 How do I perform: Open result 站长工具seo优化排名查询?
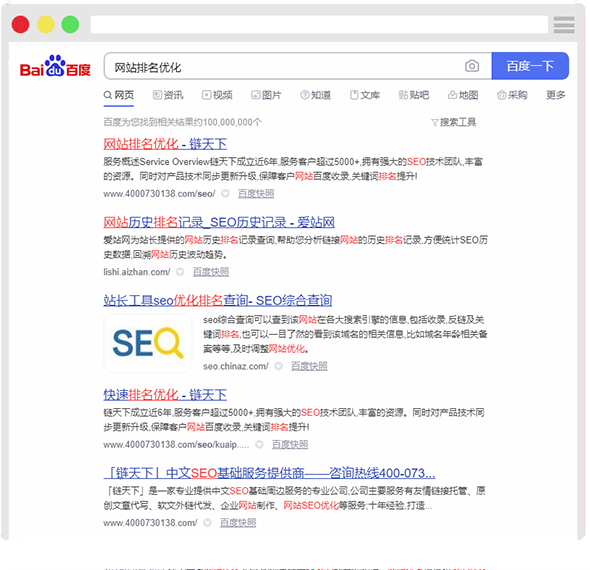218,300
